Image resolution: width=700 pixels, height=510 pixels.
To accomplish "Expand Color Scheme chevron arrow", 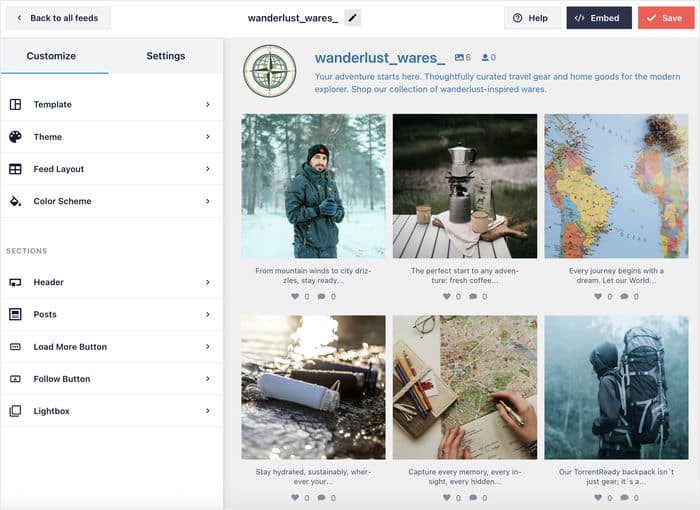I will [208, 201].
